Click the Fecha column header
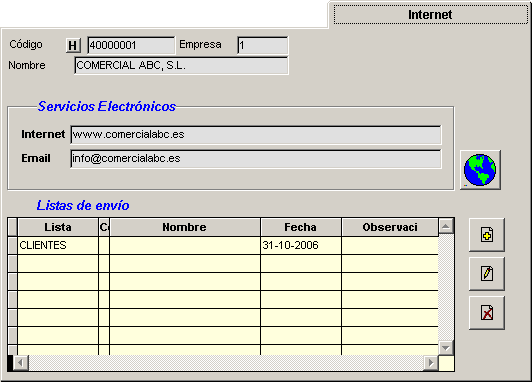532x382 pixels. click(x=301, y=227)
